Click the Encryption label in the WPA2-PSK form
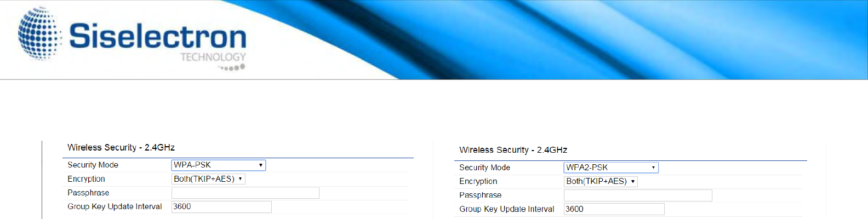 [x=478, y=181]
